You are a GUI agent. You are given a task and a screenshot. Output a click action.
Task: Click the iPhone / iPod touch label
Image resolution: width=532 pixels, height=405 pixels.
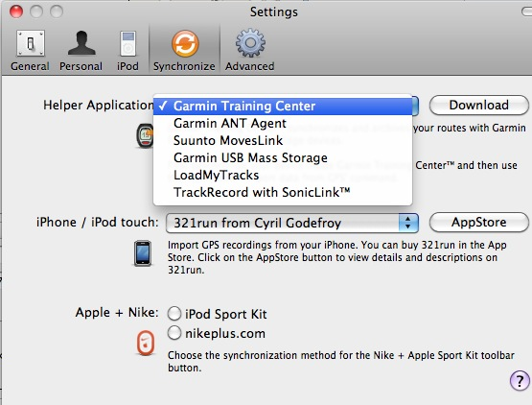[x=98, y=223]
